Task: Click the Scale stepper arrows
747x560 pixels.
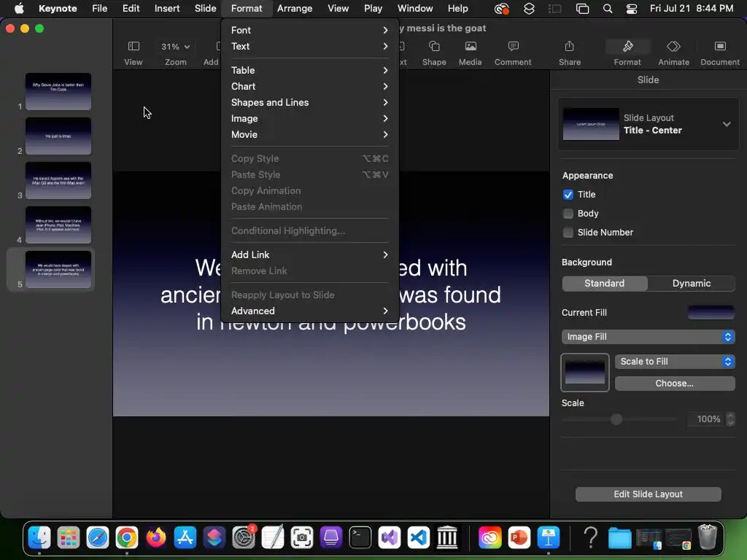Action: pyautogui.click(x=730, y=419)
